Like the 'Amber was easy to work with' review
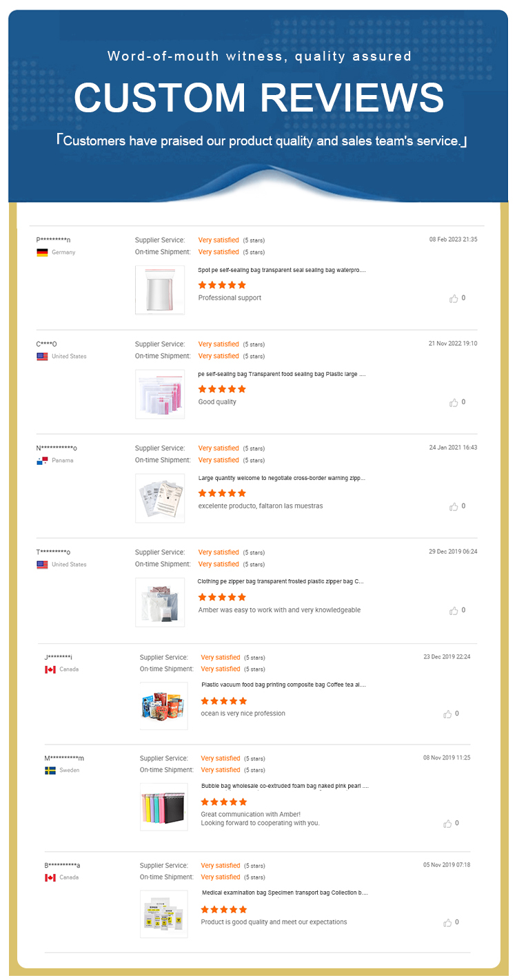 pyautogui.click(x=454, y=610)
